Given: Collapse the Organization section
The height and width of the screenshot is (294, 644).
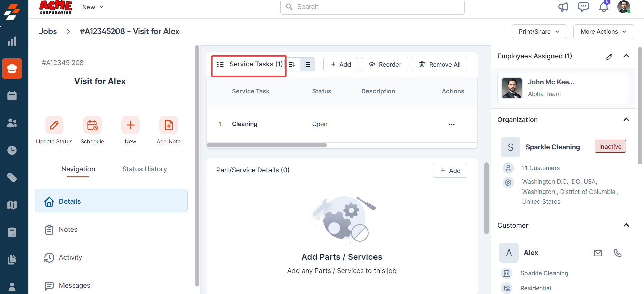Looking at the screenshot, I should tap(626, 120).
